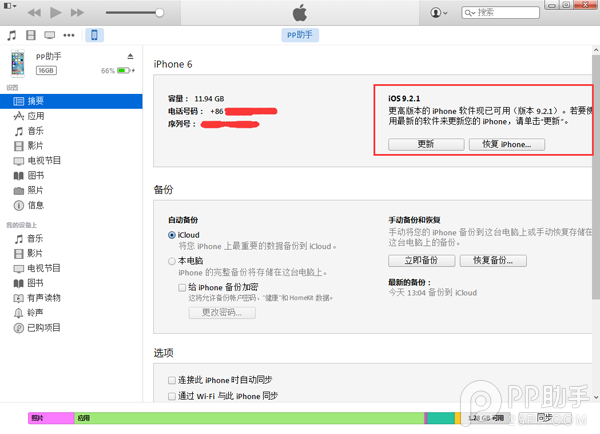Select 摘要 in the sidebar

click(71, 101)
